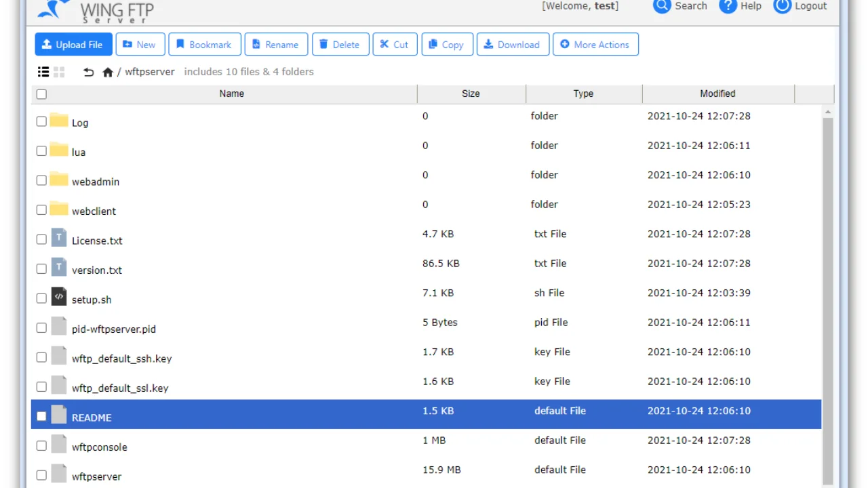The height and width of the screenshot is (488, 868).
Task: Click the setup.sh script file icon
Action: (x=59, y=296)
